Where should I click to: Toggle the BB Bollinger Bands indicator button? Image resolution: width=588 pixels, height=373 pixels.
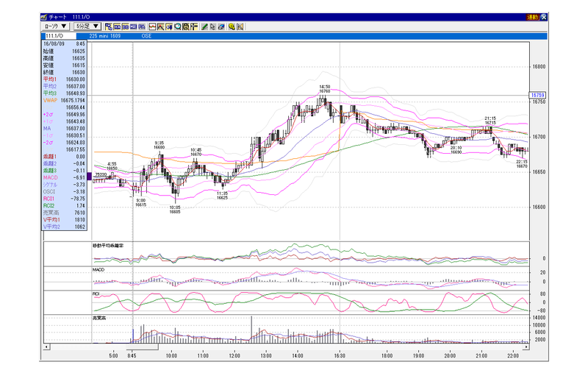click(125, 26)
